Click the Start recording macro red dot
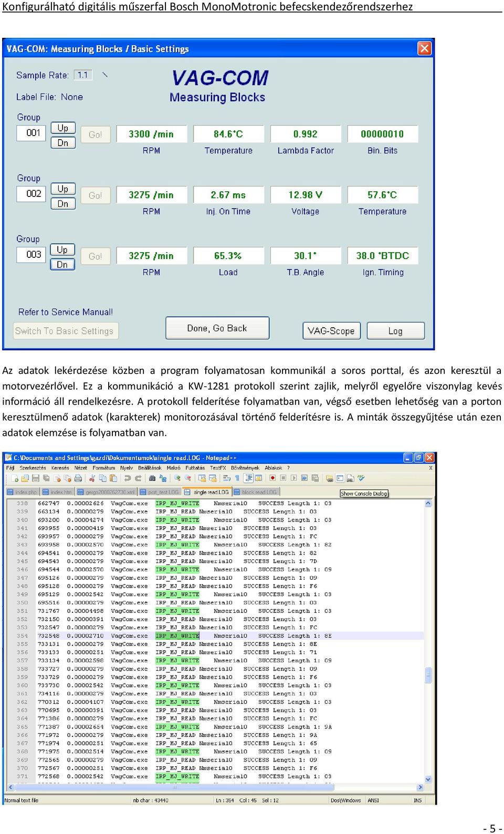504x834 pixels. click(x=272, y=478)
